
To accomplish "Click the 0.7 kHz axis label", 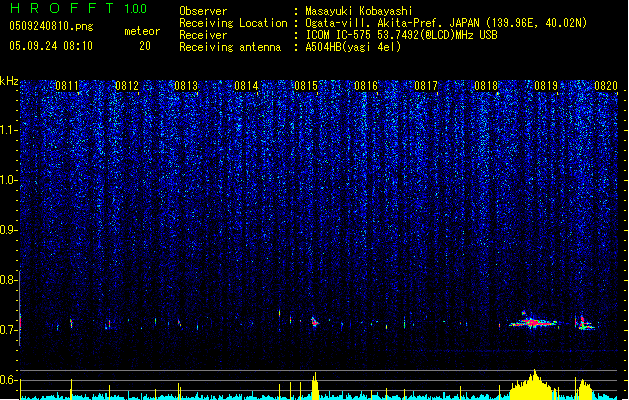I will [7, 330].
